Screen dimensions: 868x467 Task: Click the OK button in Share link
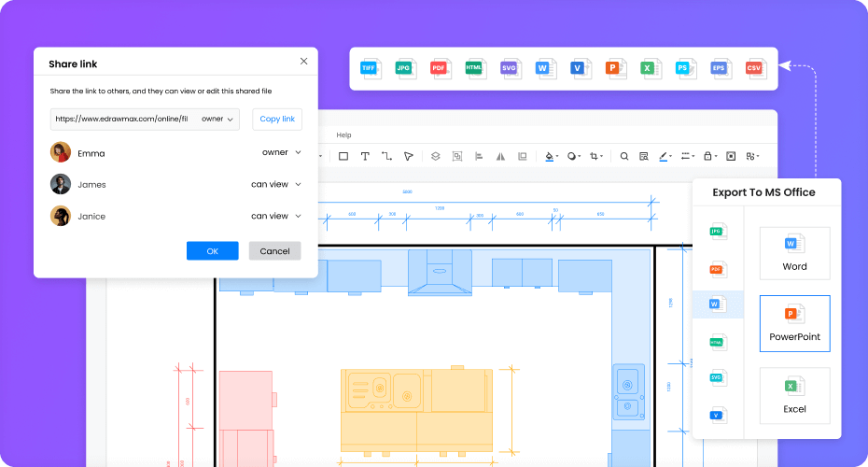point(213,251)
